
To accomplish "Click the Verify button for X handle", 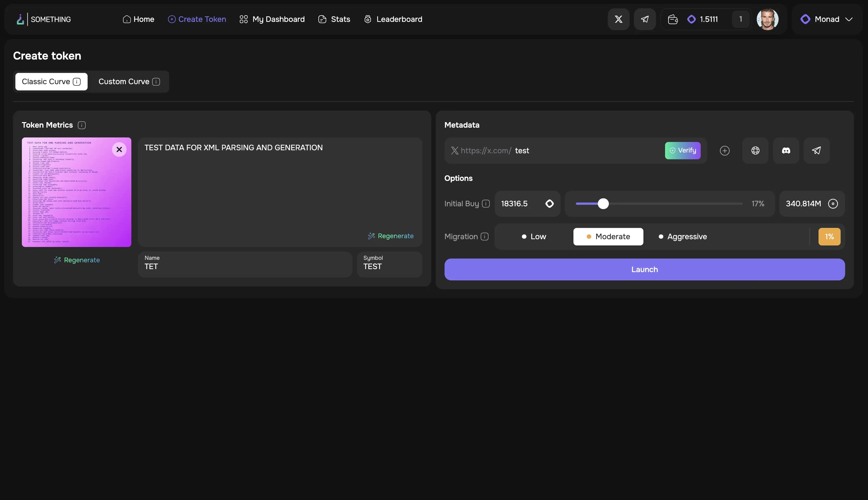I will coord(682,151).
